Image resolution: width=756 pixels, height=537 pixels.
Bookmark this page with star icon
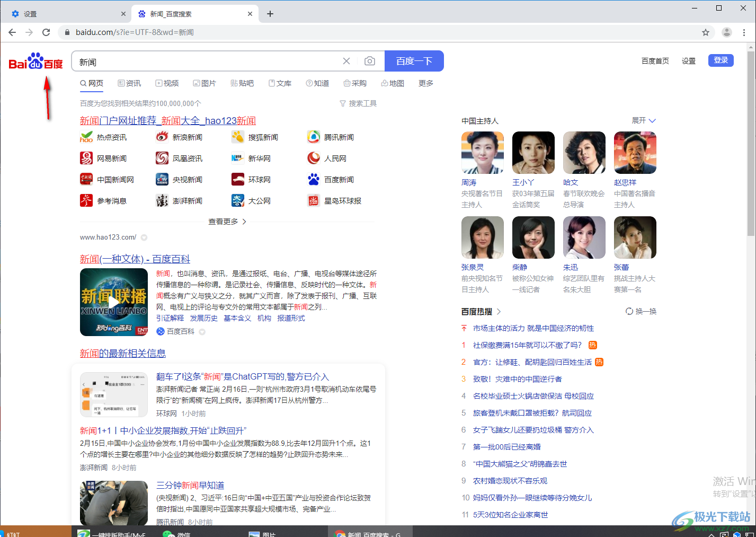706,32
